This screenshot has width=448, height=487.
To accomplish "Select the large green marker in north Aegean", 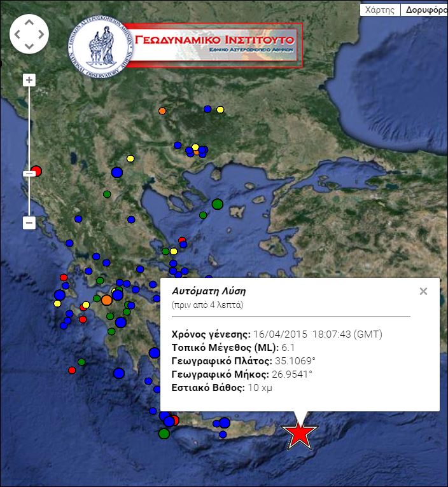I will pyautogui.click(x=218, y=204).
